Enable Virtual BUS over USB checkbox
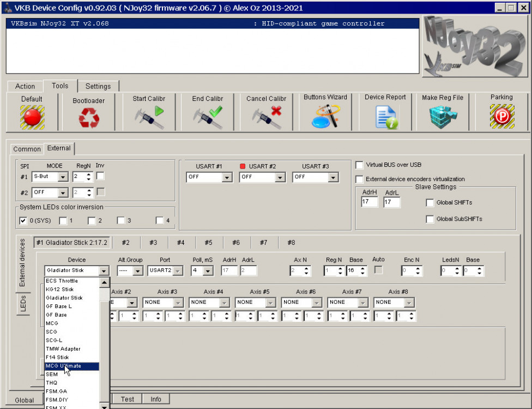The height and width of the screenshot is (409, 532). coord(360,165)
